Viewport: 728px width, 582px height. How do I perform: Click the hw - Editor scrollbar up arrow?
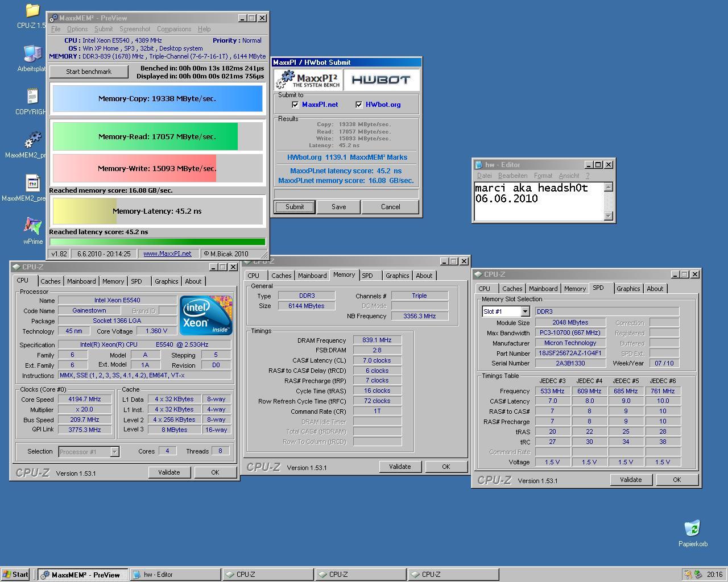pyautogui.click(x=609, y=187)
